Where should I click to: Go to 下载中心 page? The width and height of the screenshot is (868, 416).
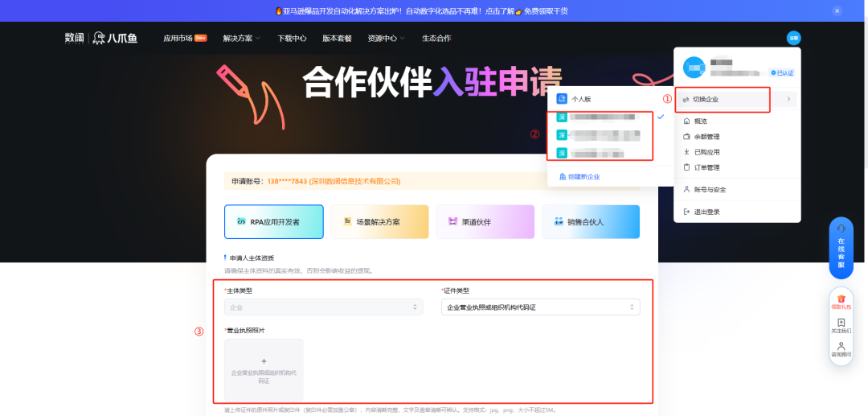point(292,39)
